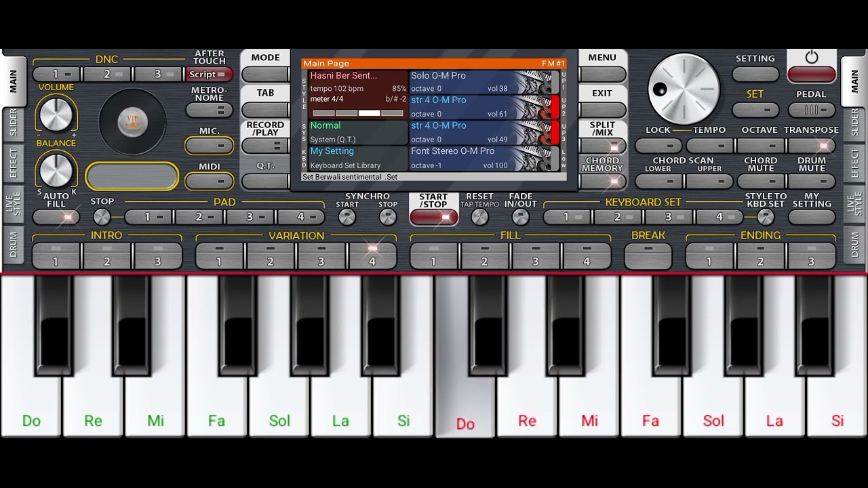Select Keyboard Set 1
868x488 pixels.
(568, 217)
